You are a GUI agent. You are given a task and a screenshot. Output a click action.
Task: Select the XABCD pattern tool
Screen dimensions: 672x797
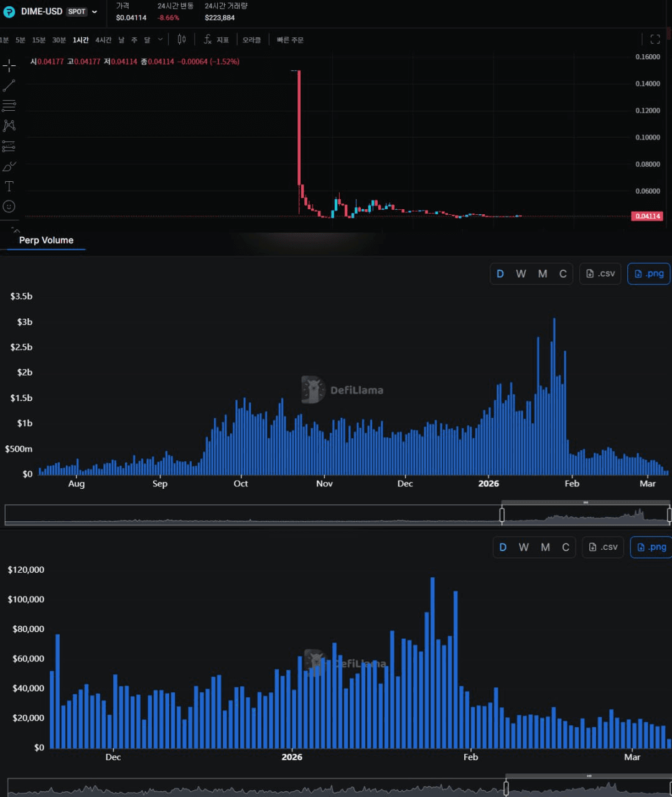(x=9, y=126)
